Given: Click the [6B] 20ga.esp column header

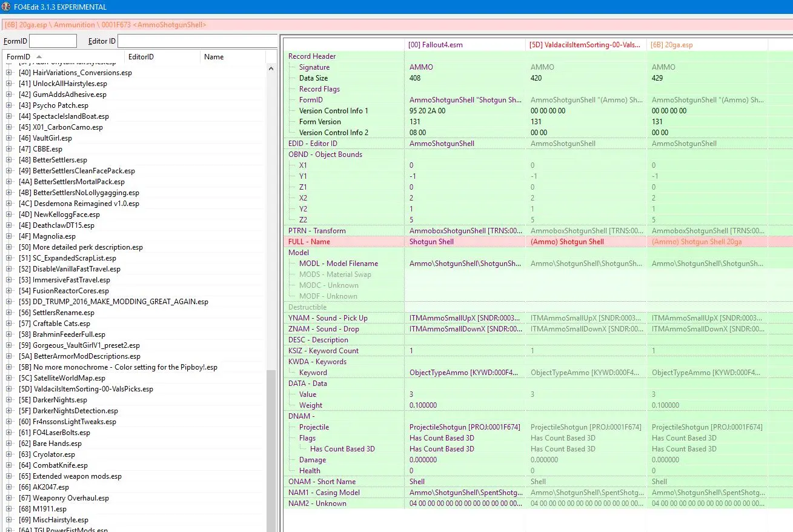Looking at the screenshot, I should [x=707, y=45].
